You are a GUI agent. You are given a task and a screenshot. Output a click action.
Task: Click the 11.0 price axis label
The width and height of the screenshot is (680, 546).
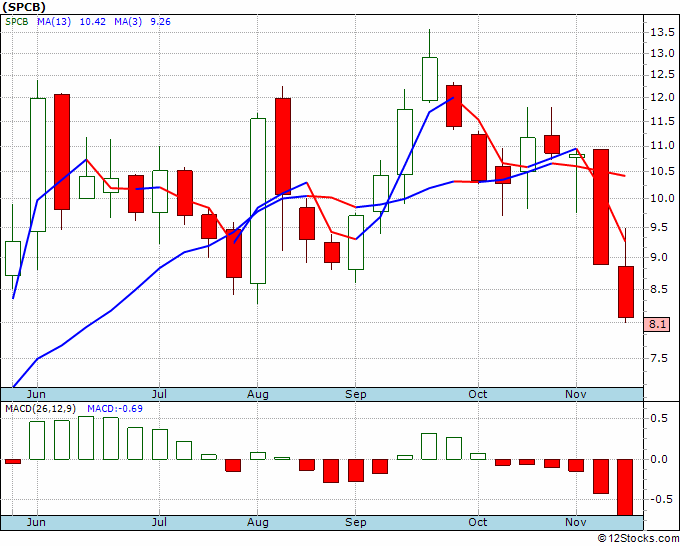(662, 146)
